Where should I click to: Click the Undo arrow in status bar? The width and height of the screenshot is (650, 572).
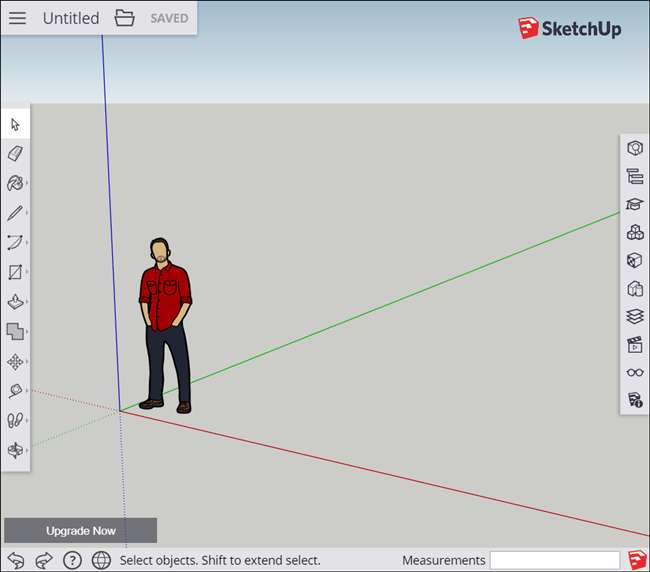point(15,560)
